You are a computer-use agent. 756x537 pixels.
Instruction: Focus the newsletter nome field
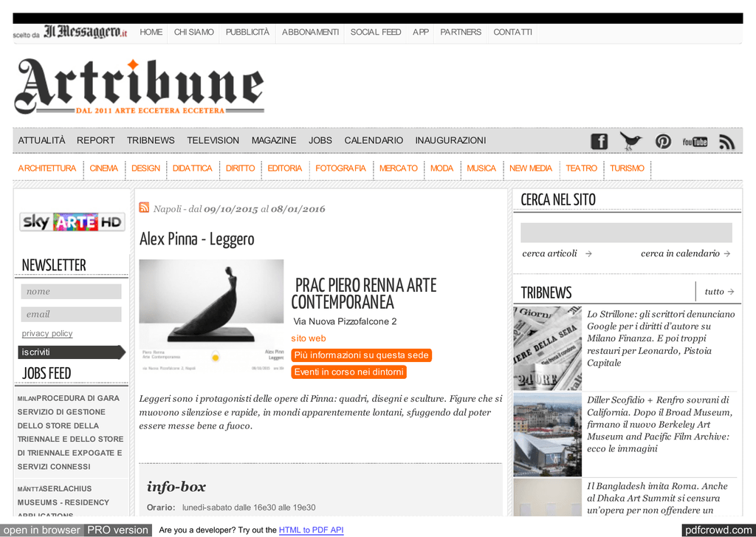[x=71, y=292]
